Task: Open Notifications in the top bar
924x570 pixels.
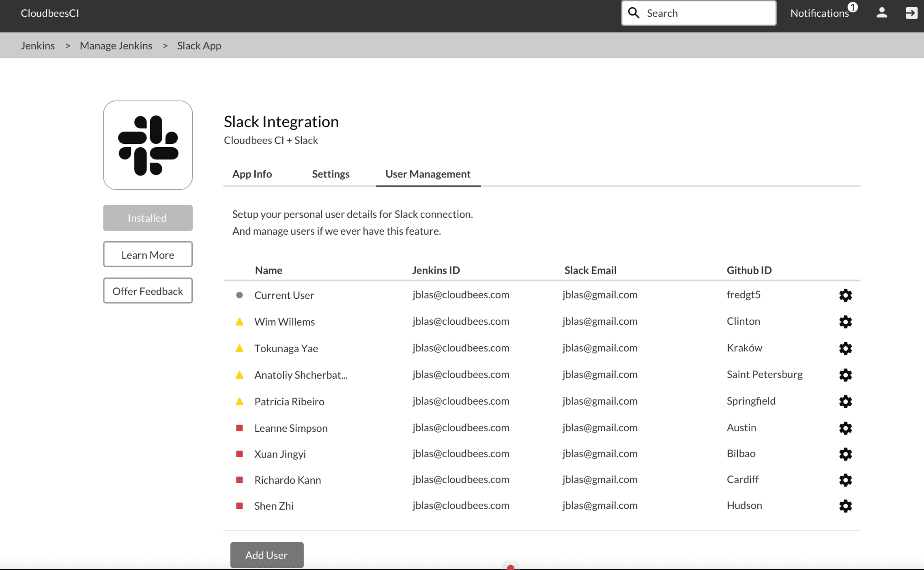Action: (819, 13)
